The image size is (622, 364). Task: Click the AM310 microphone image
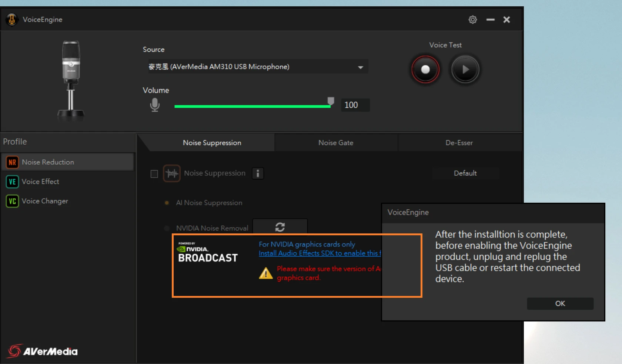[71, 80]
